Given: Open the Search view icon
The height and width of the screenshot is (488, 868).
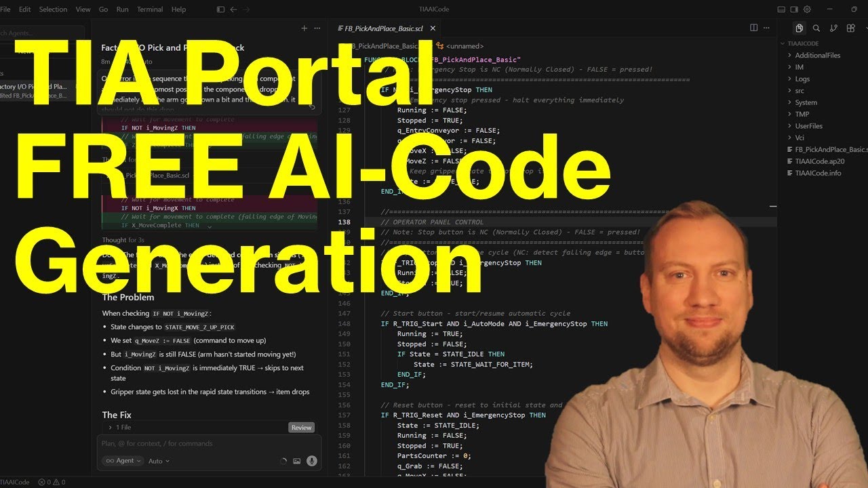Looking at the screenshot, I should pyautogui.click(x=816, y=28).
